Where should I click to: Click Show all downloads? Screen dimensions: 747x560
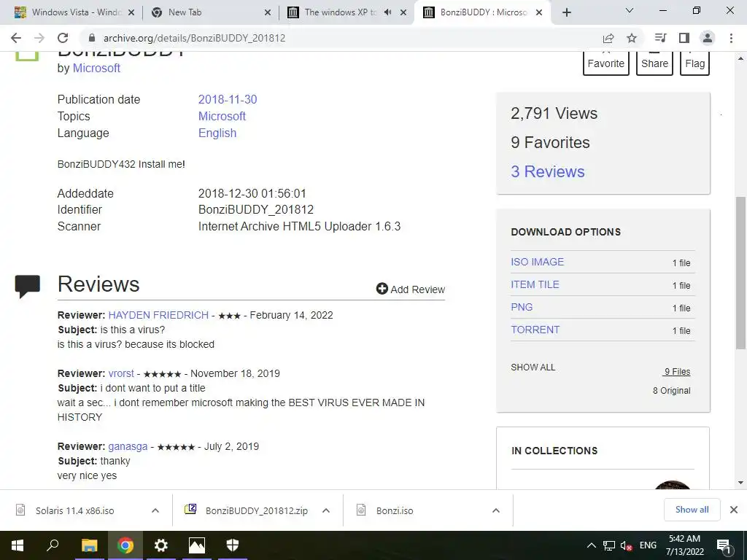692,510
